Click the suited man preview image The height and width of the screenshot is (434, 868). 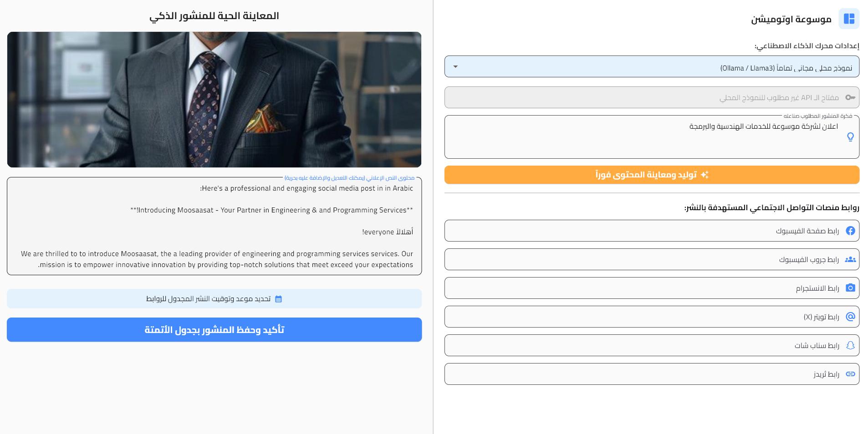[214, 100]
